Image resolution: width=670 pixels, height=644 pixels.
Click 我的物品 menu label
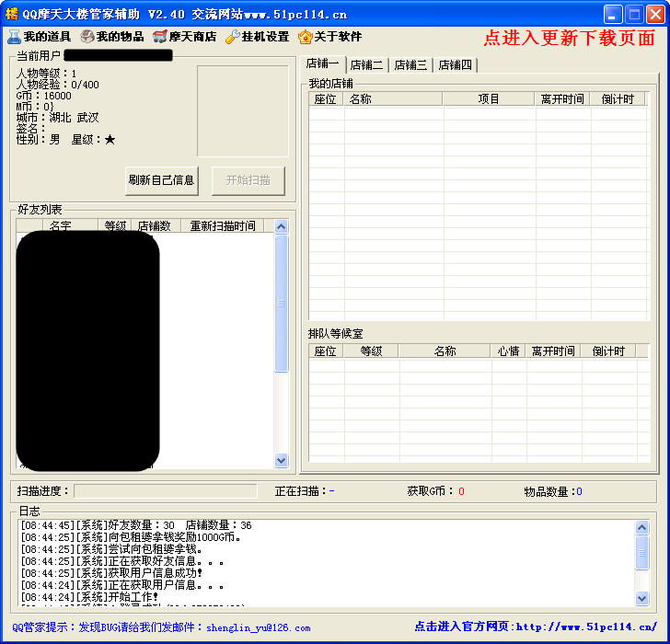pyautogui.click(x=120, y=37)
